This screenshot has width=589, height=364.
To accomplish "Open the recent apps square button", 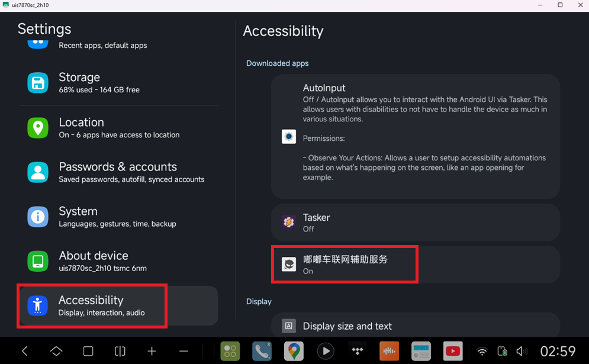I will 88,351.
